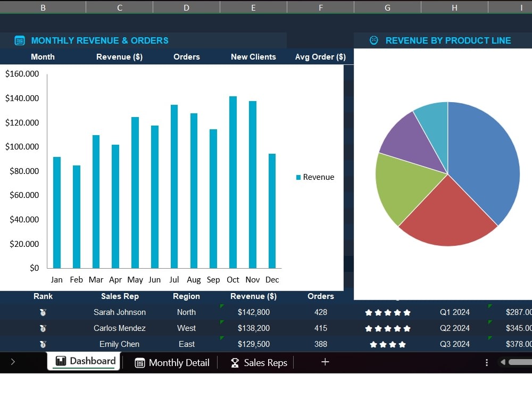Select the '388' orders cell
The height and width of the screenshot is (399, 532).
[321, 344]
